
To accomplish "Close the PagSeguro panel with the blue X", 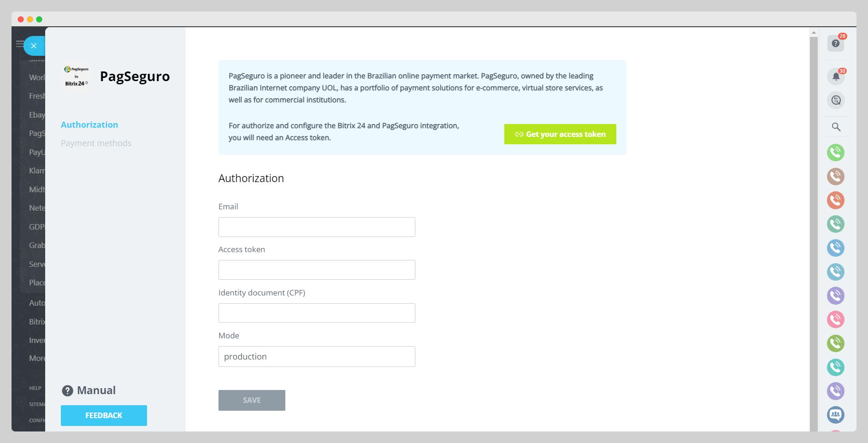I will click(34, 46).
